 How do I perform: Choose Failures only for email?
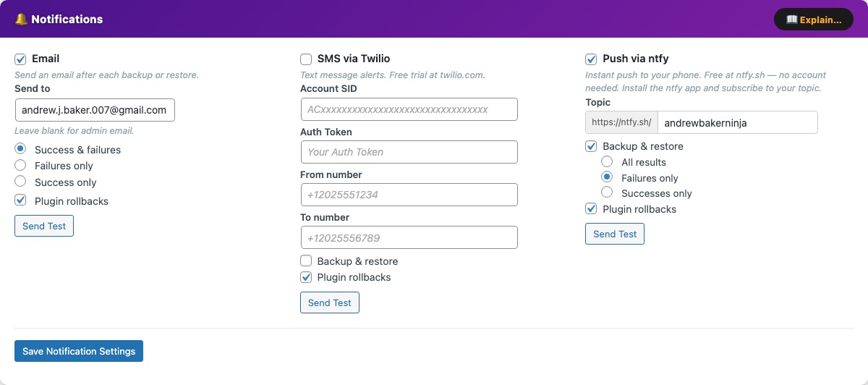click(20, 166)
